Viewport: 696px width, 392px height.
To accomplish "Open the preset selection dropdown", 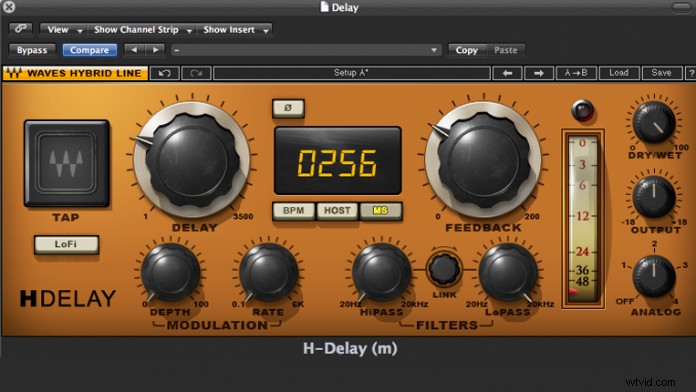I will (x=306, y=50).
